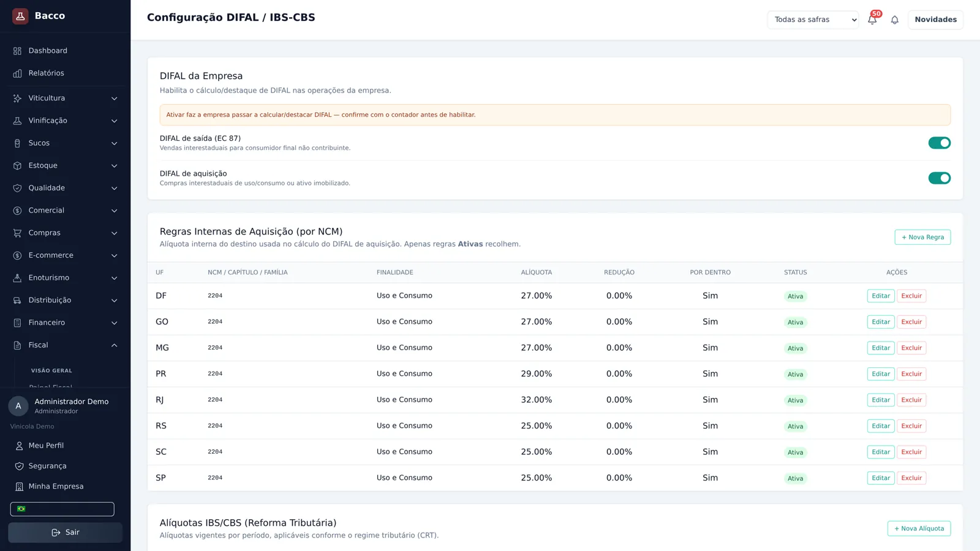Click the Sucos sidebar icon
Screen dimensions: 980x551
click(17, 143)
